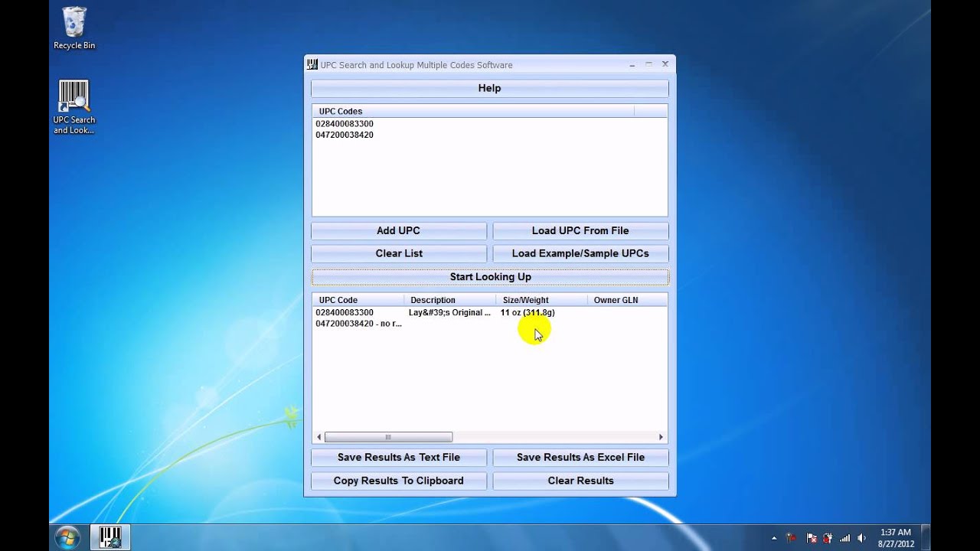Select UPC 028400083300 in the top list
This screenshot has height=551, width=980.
pos(345,124)
